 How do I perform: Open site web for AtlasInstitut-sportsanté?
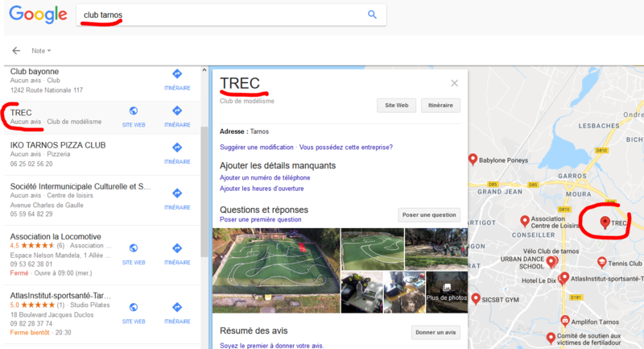pos(134,314)
